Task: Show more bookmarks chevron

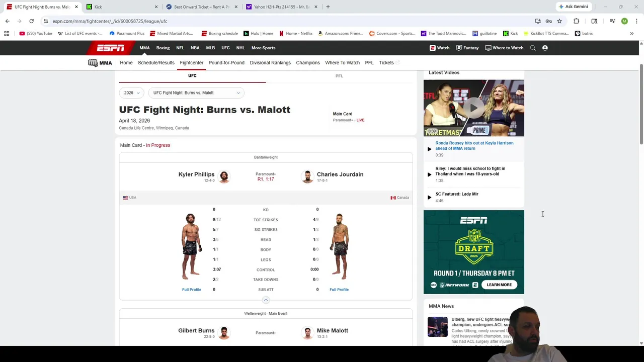Action: click(631, 34)
